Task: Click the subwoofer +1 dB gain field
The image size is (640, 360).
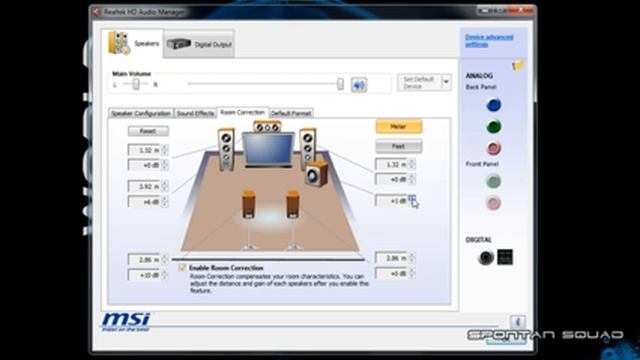Action: click(x=391, y=201)
